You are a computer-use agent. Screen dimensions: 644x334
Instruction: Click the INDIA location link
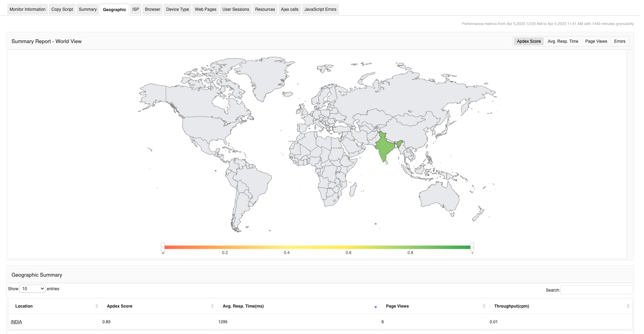coord(16,322)
